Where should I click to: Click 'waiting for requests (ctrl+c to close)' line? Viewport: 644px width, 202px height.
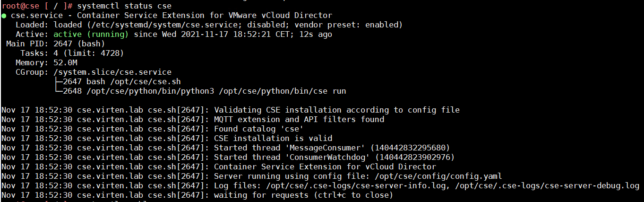click(303, 195)
